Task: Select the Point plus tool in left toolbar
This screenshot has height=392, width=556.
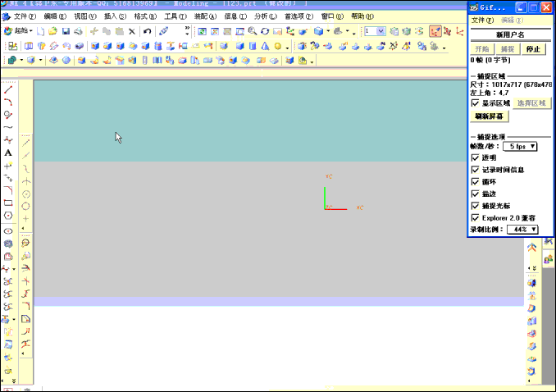Action: coord(8,166)
